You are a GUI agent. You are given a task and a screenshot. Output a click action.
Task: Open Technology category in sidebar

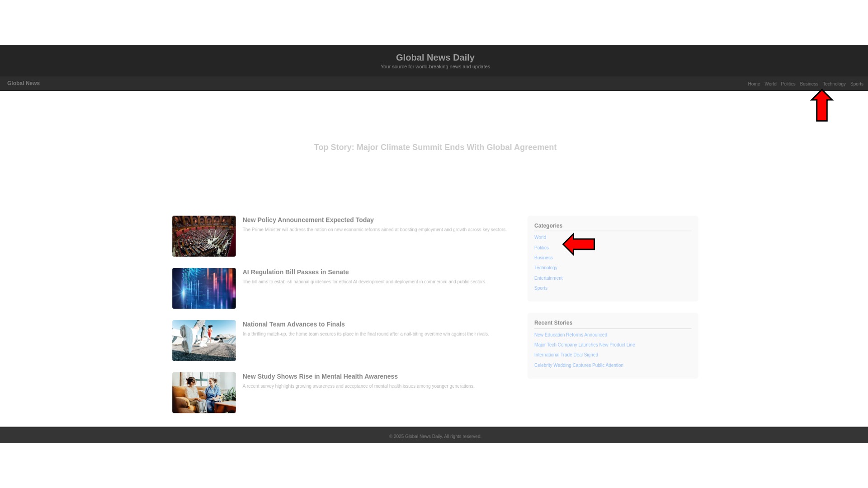(545, 268)
